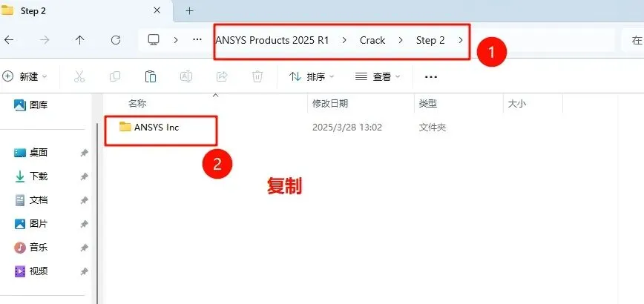Add a new Explorer tab
Screen dimensions: 644x304
coord(189,10)
